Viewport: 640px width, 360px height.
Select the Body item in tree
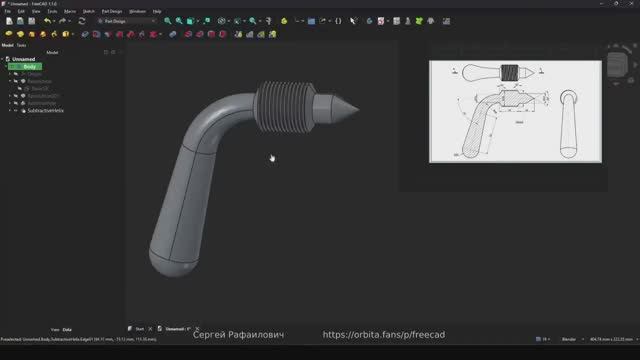(25, 67)
